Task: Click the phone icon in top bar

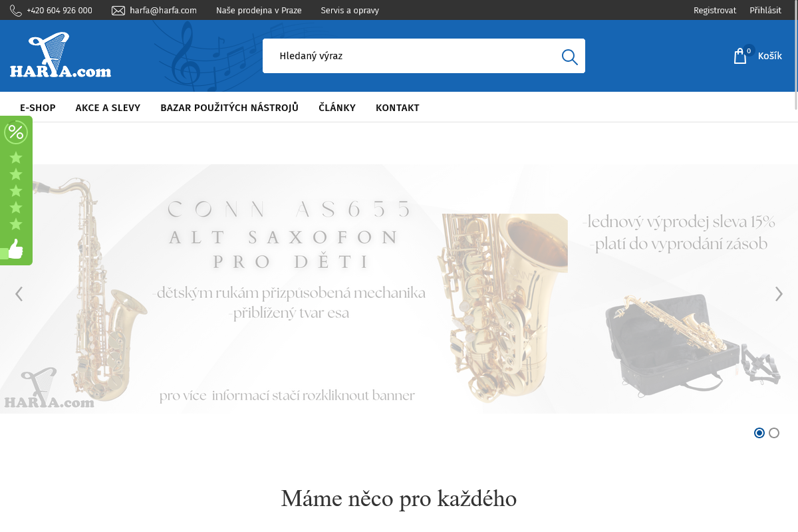Action: pos(15,10)
